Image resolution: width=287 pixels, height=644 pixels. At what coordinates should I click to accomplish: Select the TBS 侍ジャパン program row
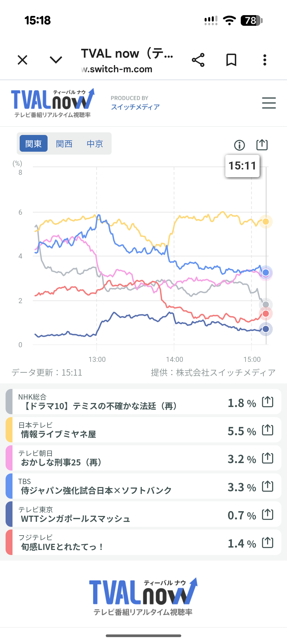[x=120, y=486]
